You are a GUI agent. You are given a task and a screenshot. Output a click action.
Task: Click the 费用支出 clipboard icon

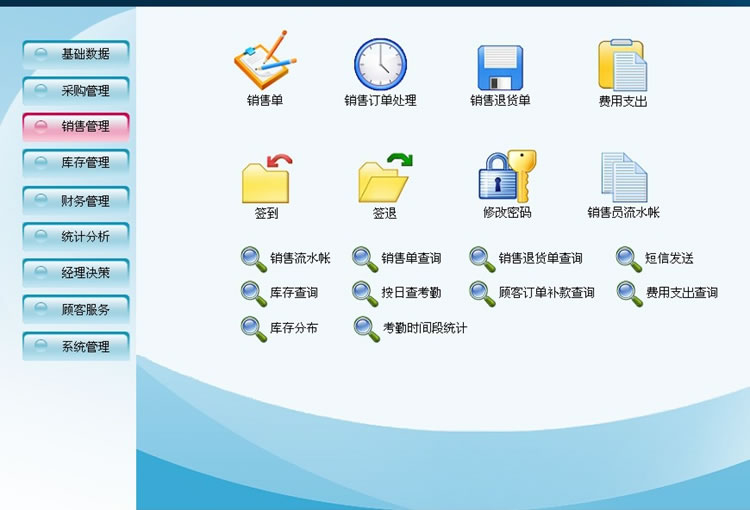pos(623,65)
